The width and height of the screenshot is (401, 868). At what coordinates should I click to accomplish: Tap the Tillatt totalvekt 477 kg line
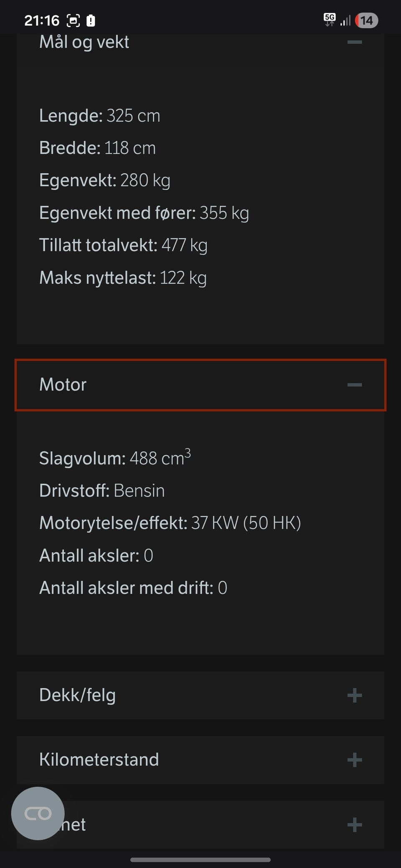(x=123, y=245)
